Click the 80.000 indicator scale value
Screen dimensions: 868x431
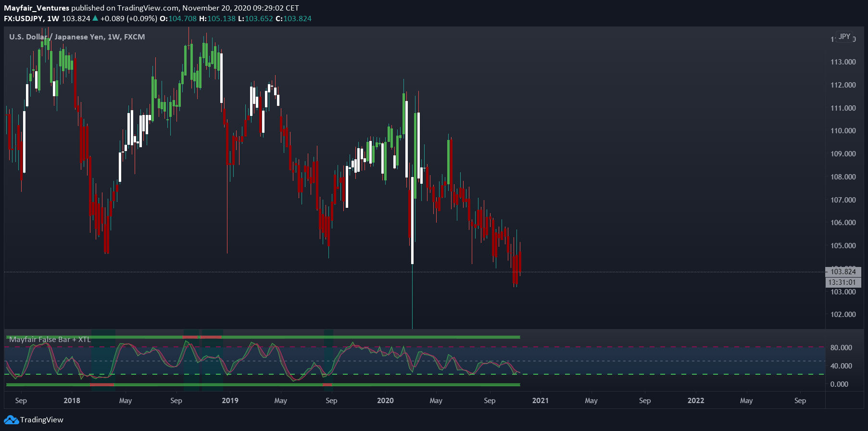click(841, 348)
